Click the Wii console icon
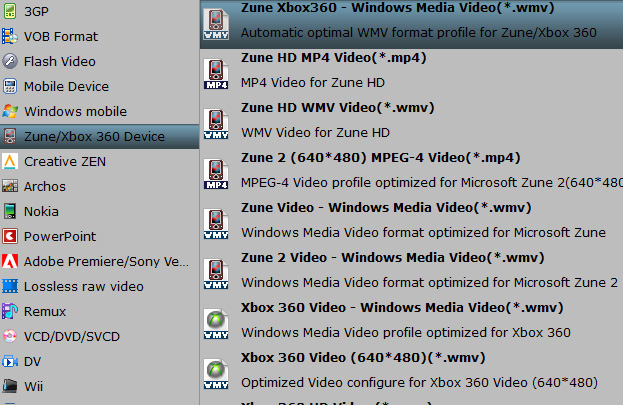Screen dimensions: 623x405 pyautogui.click(x=10, y=386)
